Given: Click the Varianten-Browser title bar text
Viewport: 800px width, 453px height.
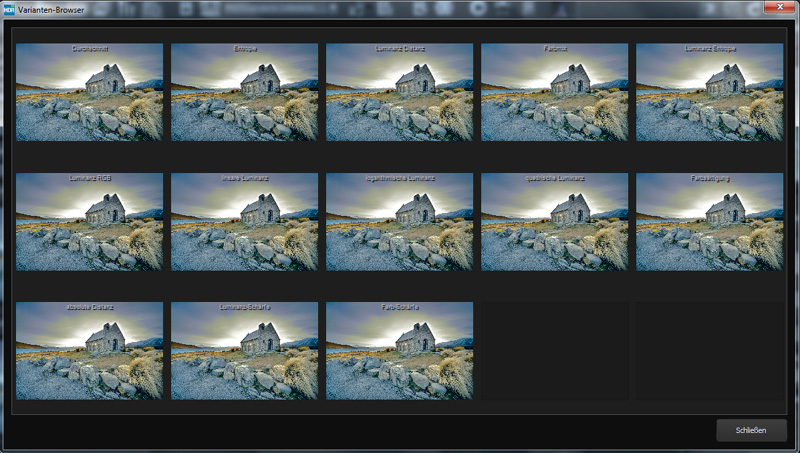Looking at the screenshot, I should [x=51, y=9].
